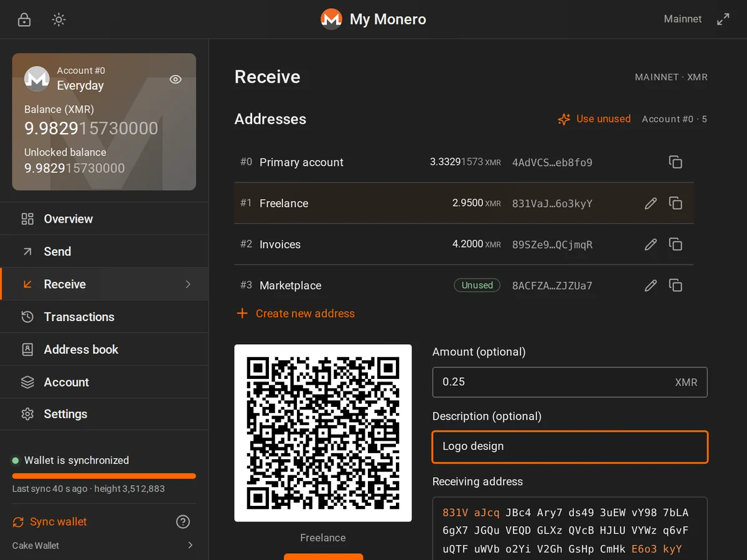Select the Freelance address row
The width and height of the screenshot is (747, 560).
point(464,203)
